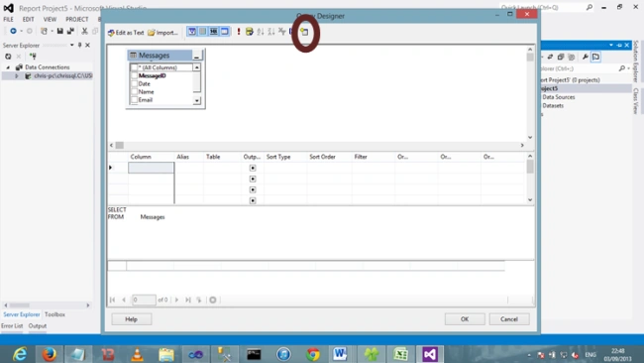Screen dimensions: 644x363
Task: Open Solution Explorer window position dropdown
Action: pyautogui.click(x=611, y=45)
